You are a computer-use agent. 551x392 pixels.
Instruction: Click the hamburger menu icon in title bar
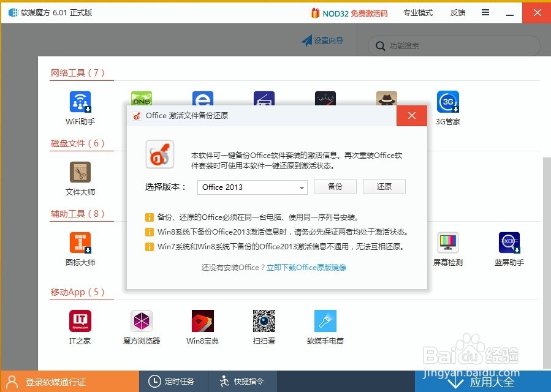pyautogui.click(x=485, y=13)
